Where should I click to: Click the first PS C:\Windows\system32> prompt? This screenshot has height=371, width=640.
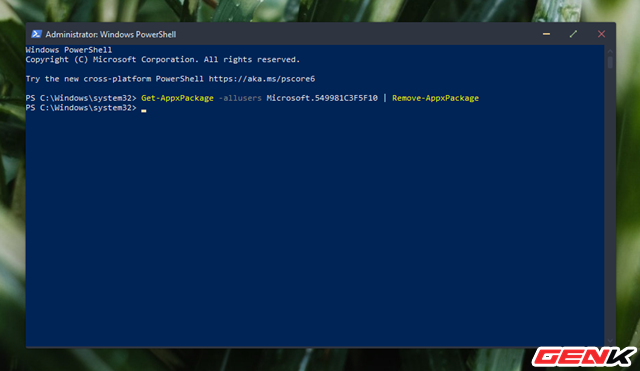coord(81,98)
